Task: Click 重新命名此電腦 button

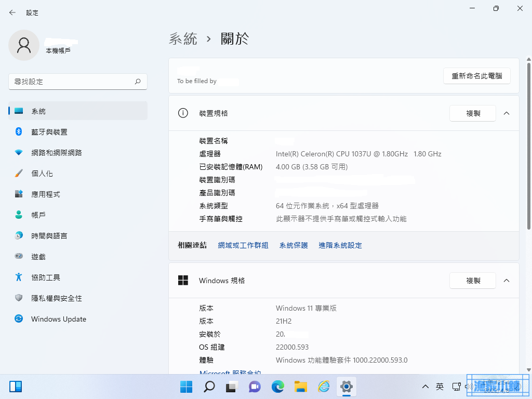Action: 477,76
